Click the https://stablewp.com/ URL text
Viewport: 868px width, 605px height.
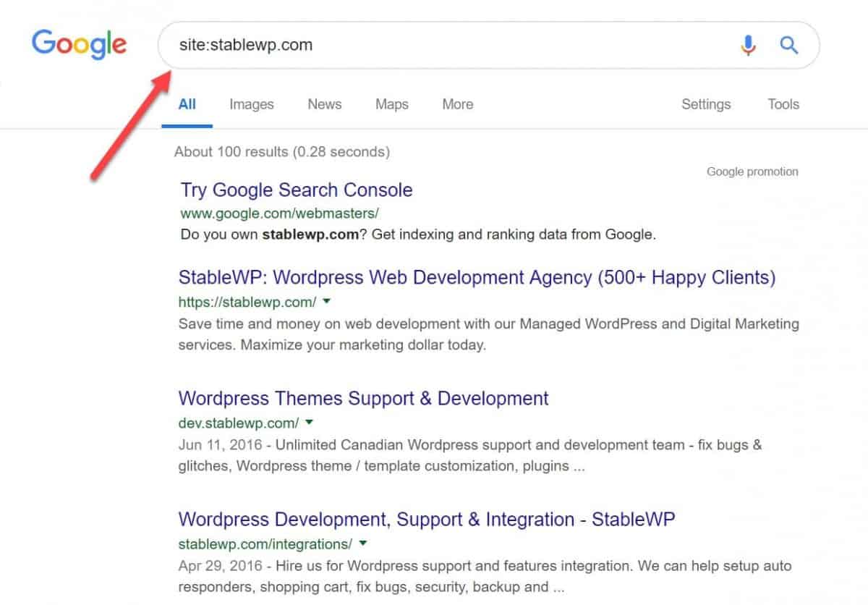[247, 302]
